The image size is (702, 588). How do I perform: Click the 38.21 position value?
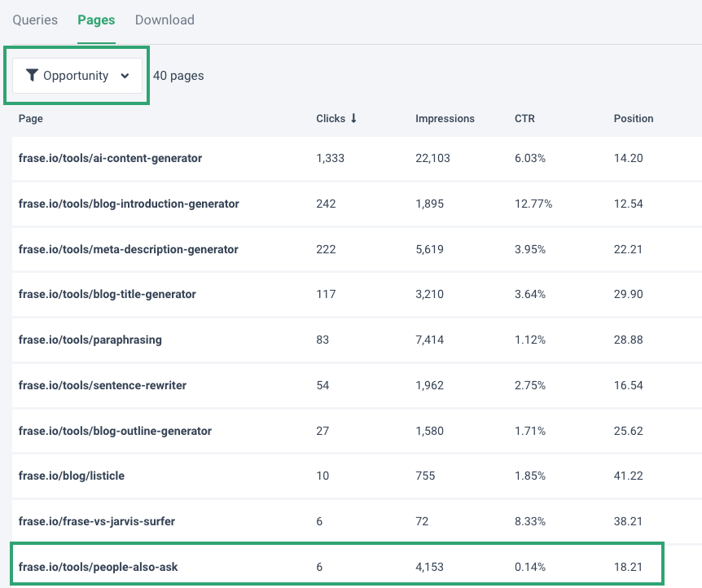[x=628, y=522]
